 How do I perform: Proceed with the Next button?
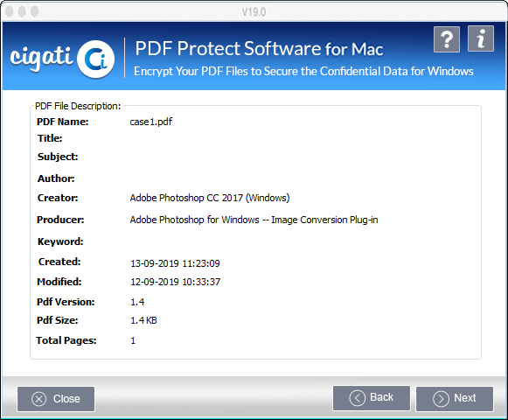point(455,398)
